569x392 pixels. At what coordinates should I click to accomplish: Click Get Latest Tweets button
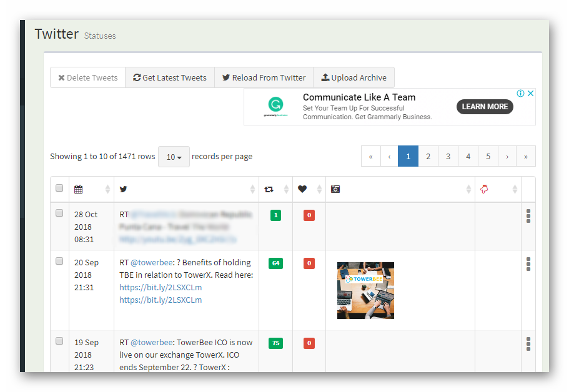(170, 77)
